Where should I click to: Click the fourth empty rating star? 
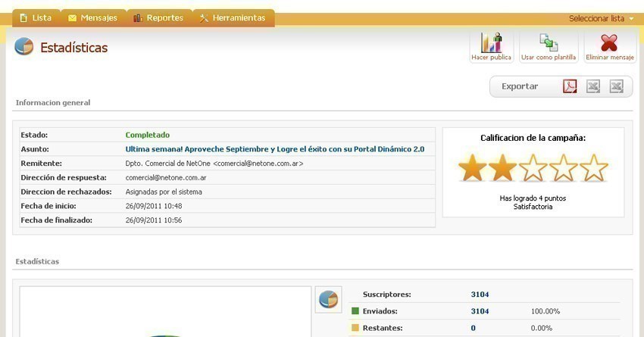[x=563, y=168]
